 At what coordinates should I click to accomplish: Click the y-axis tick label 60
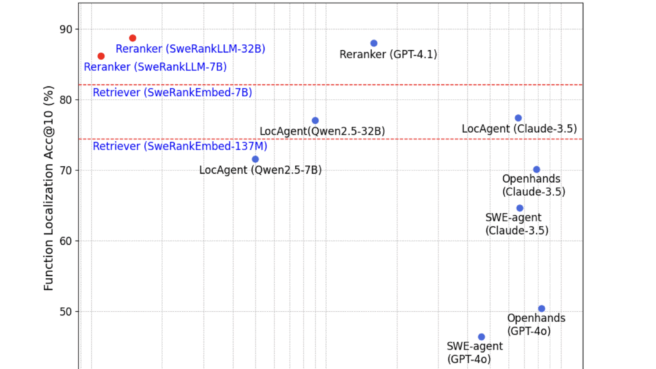[65, 241]
